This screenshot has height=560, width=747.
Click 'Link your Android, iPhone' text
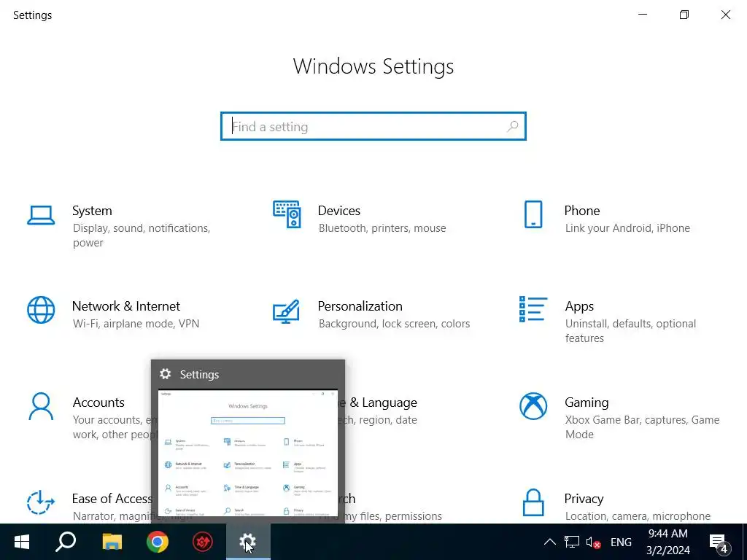click(x=627, y=228)
